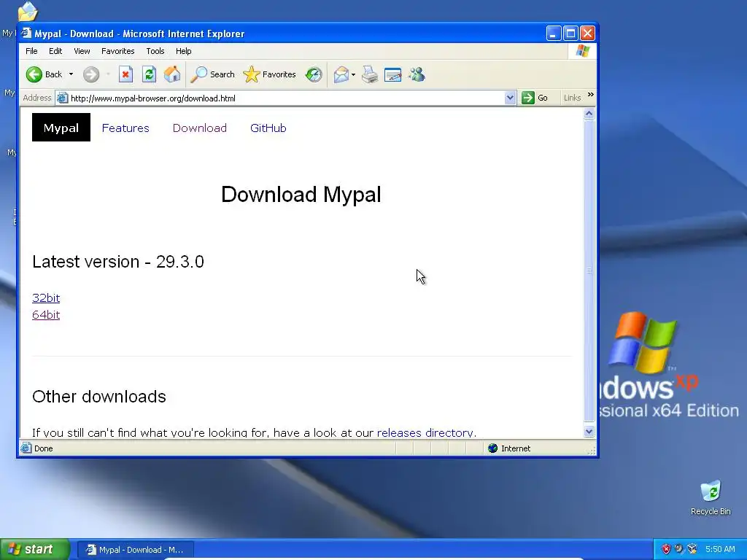Refresh the page with green arrows icon
The height and width of the screenshot is (560, 747).
click(149, 74)
